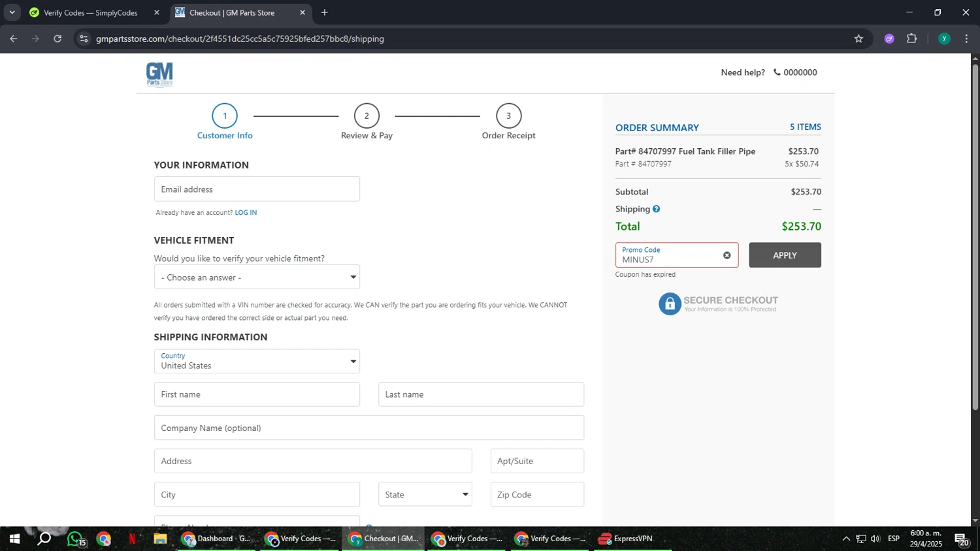Image resolution: width=980 pixels, height=551 pixels.
Task: Open a new browser tab
Action: 325,12
